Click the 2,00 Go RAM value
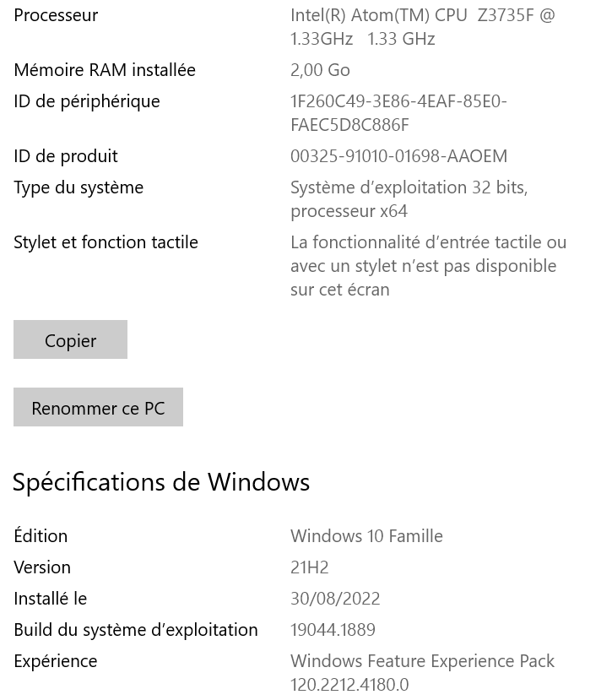 pyautogui.click(x=320, y=70)
